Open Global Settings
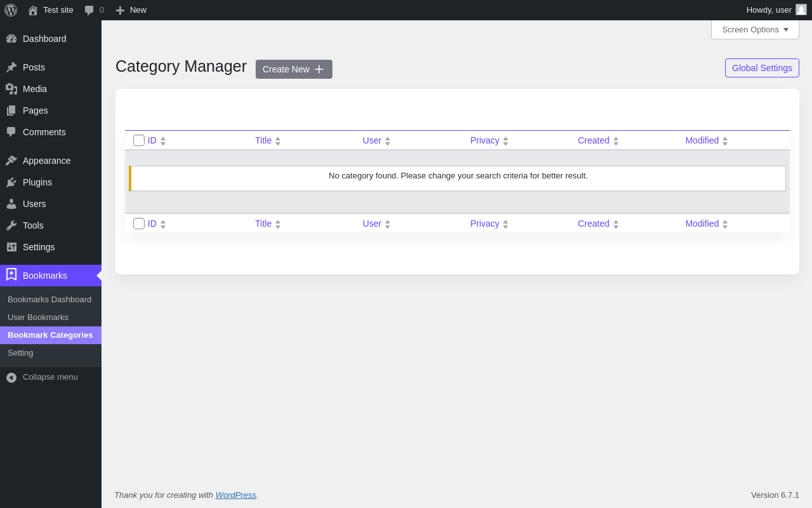Screen dimensions: 812x508 click(762, 68)
